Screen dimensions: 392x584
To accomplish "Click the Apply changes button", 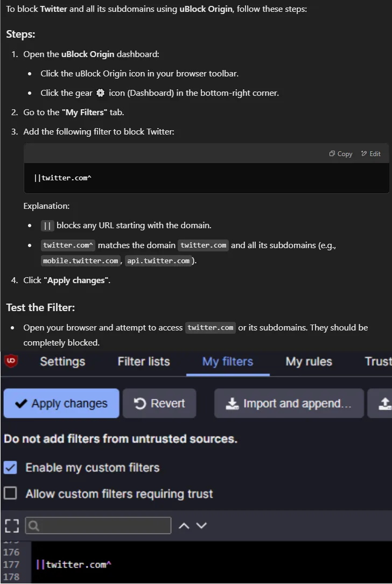I will pos(61,403).
